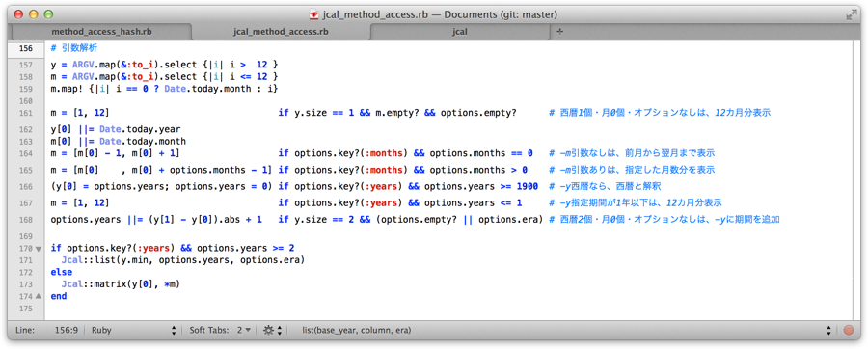Click line number 175 in the gutter
This screenshot has width=868, height=349.
(x=25, y=309)
